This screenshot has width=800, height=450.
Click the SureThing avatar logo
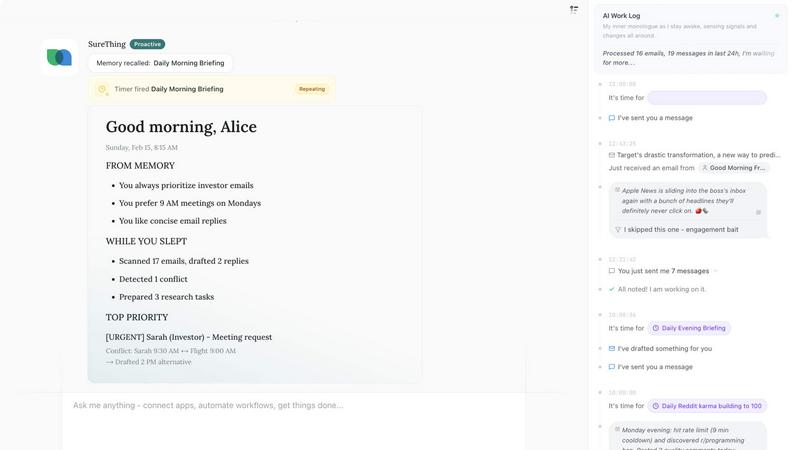(x=59, y=57)
